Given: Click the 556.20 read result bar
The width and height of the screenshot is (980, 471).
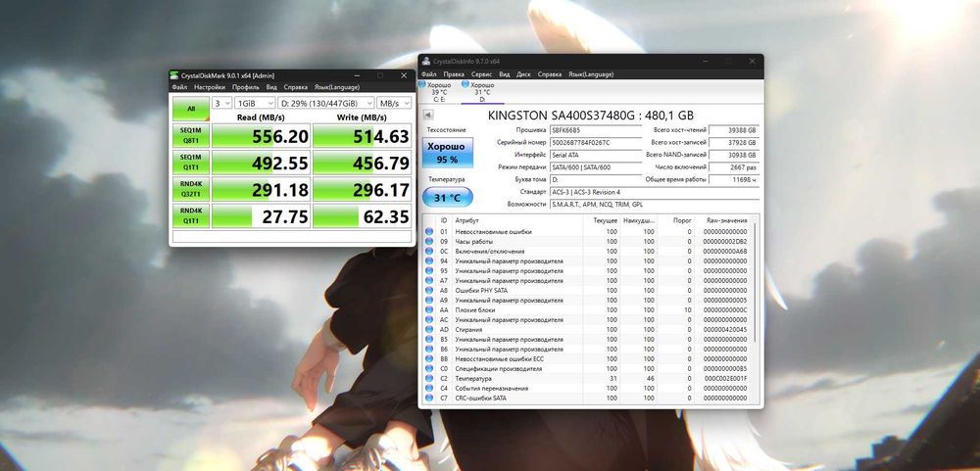Looking at the screenshot, I should click(262, 136).
